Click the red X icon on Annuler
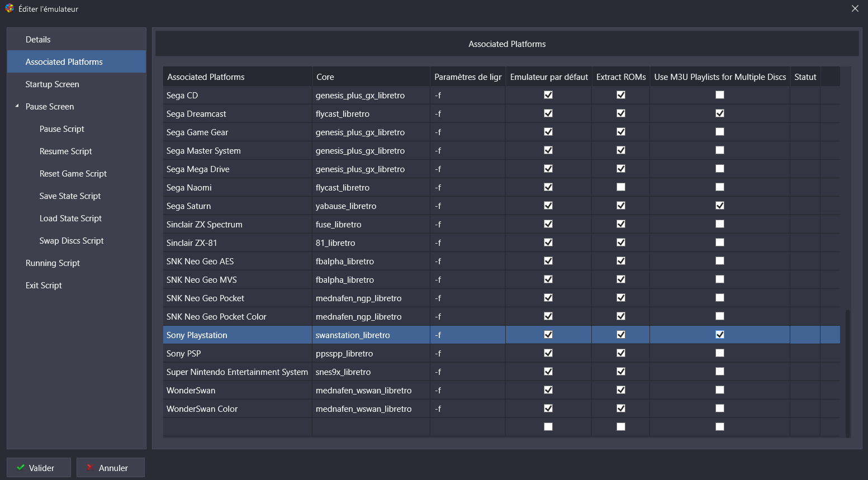The image size is (868, 480). [x=90, y=468]
